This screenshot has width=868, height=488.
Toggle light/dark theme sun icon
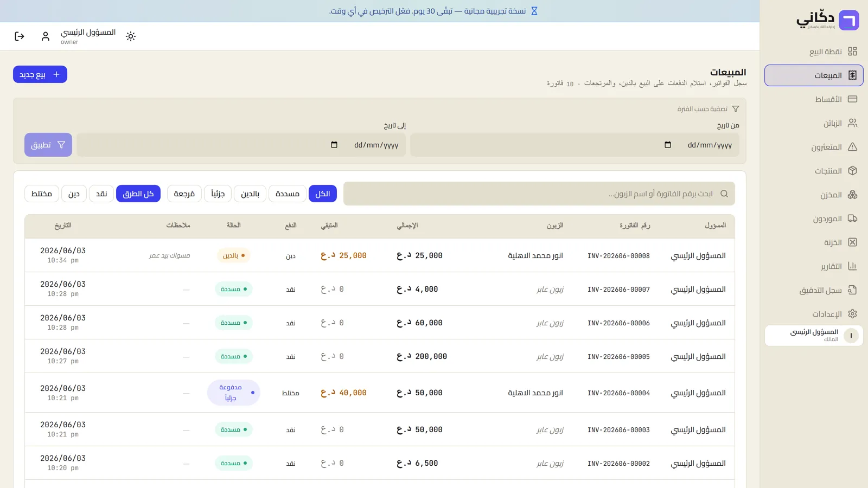(x=131, y=36)
